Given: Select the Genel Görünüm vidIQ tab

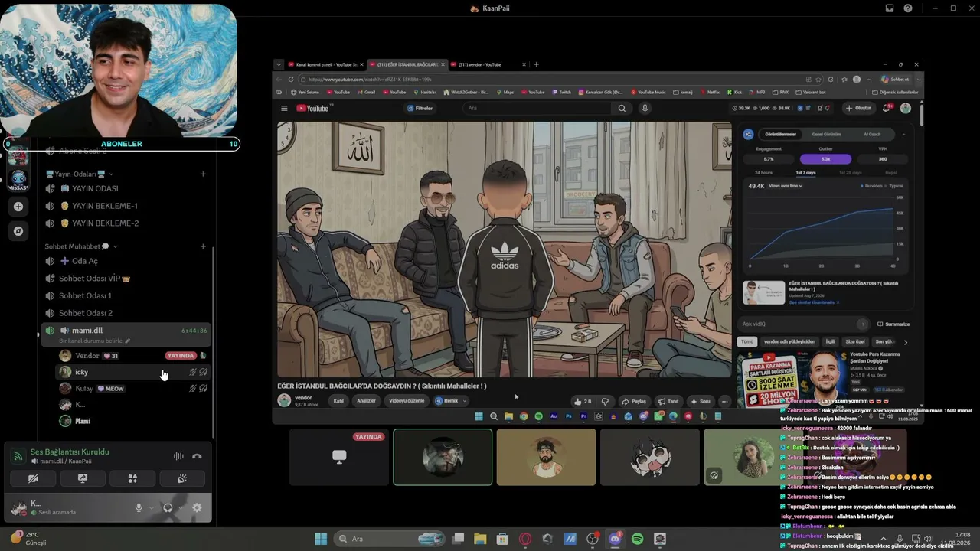Looking at the screenshot, I should [x=828, y=135].
